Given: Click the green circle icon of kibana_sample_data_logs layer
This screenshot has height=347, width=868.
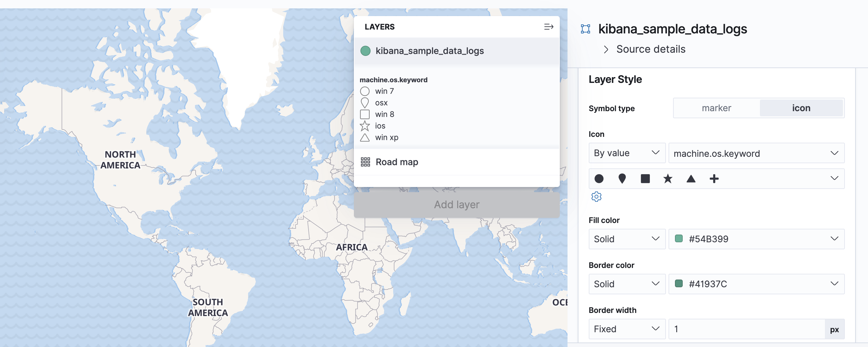Looking at the screenshot, I should pos(365,51).
